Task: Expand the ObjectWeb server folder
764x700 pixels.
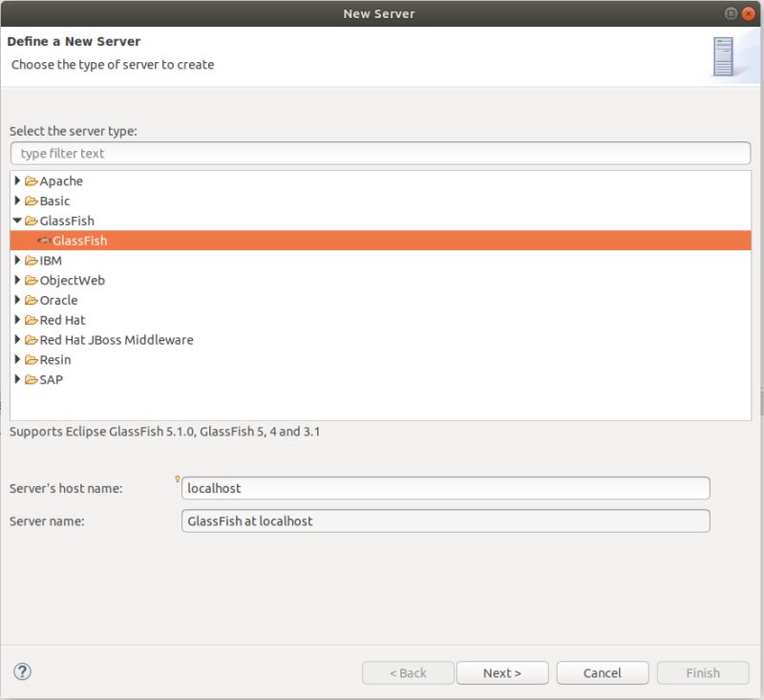Action: click(x=17, y=280)
